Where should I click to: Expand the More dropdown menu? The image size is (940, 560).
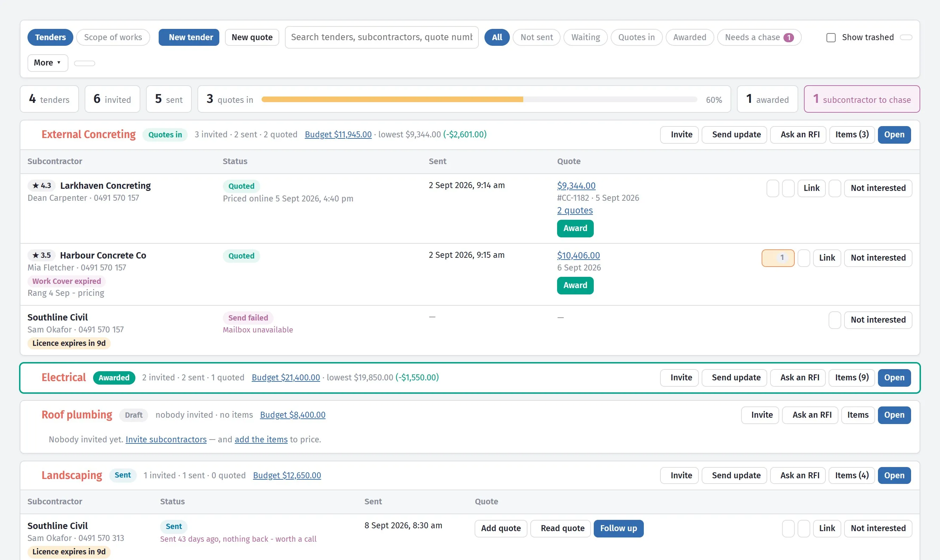pyautogui.click(x=48, y=63)
